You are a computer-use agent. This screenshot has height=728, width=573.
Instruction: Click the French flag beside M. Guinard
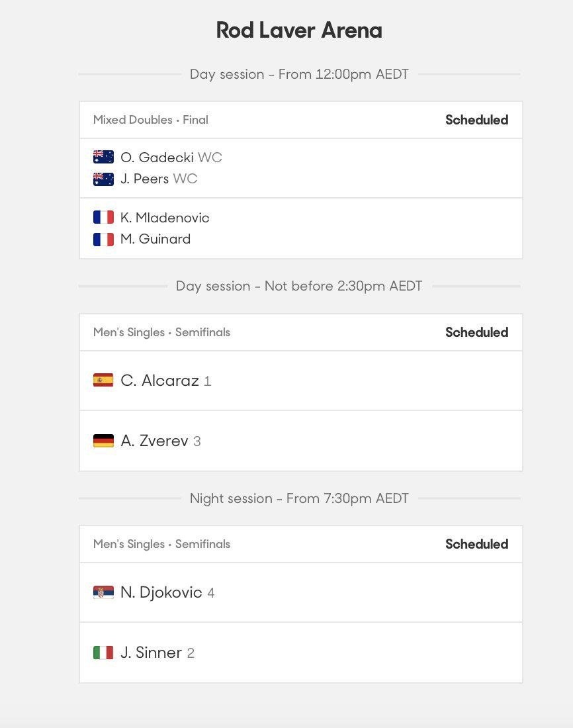click(103, 239)
